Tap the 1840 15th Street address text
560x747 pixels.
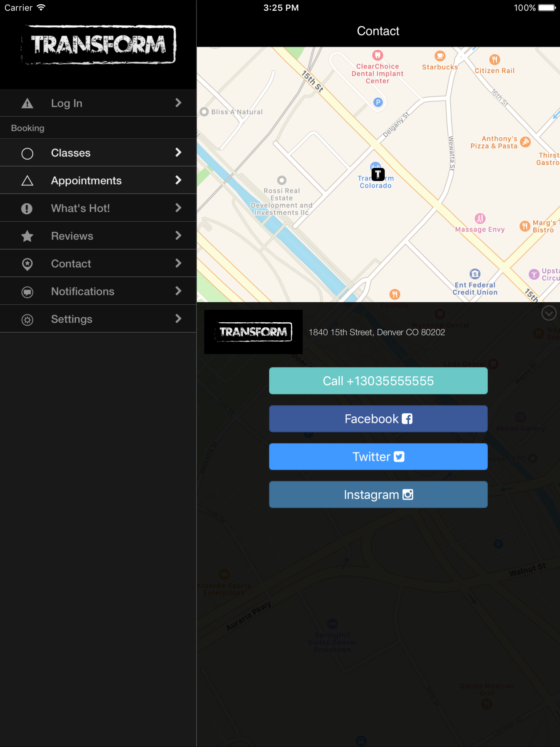coord(377,332)
